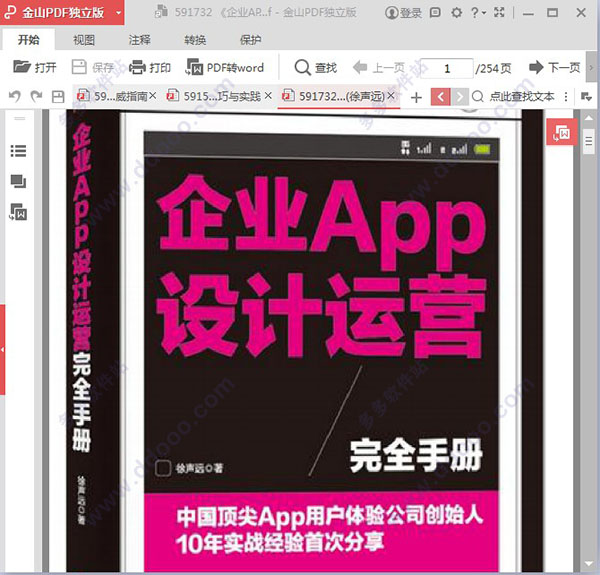
Task: Click the document icon in title bar
Action: 161,12
